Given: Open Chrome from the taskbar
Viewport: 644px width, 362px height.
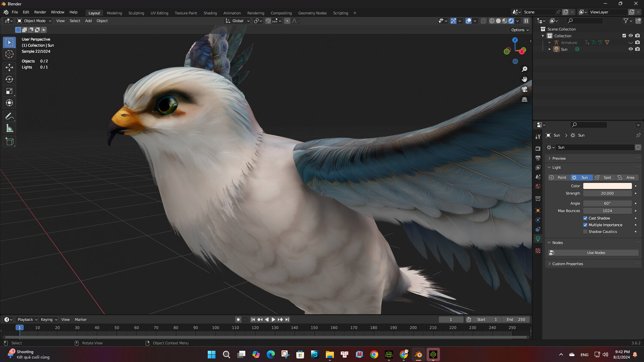Looking at the screenshot, I should point(374,354).
